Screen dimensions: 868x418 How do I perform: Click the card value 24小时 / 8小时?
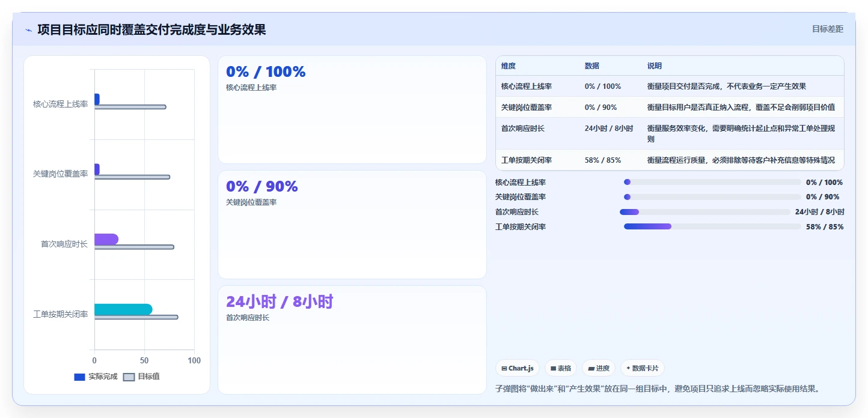pyautogui.click(x=280, y=301)
